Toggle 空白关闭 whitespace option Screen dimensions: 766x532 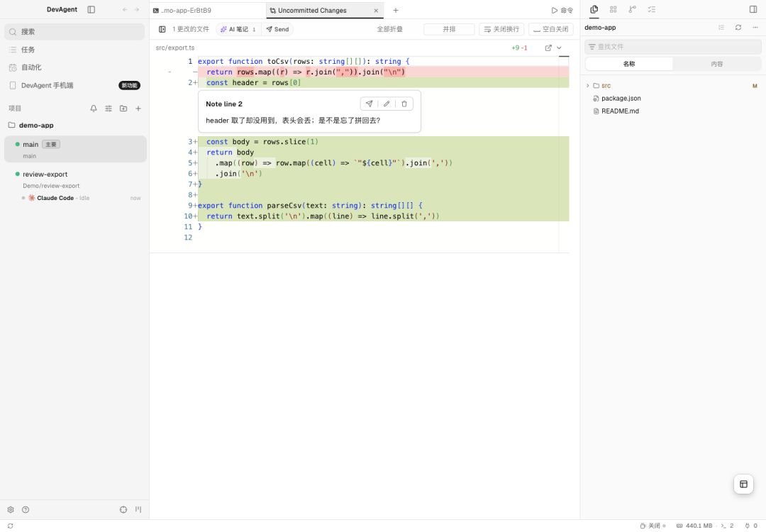pyautogui.click(x=550, y=29)
